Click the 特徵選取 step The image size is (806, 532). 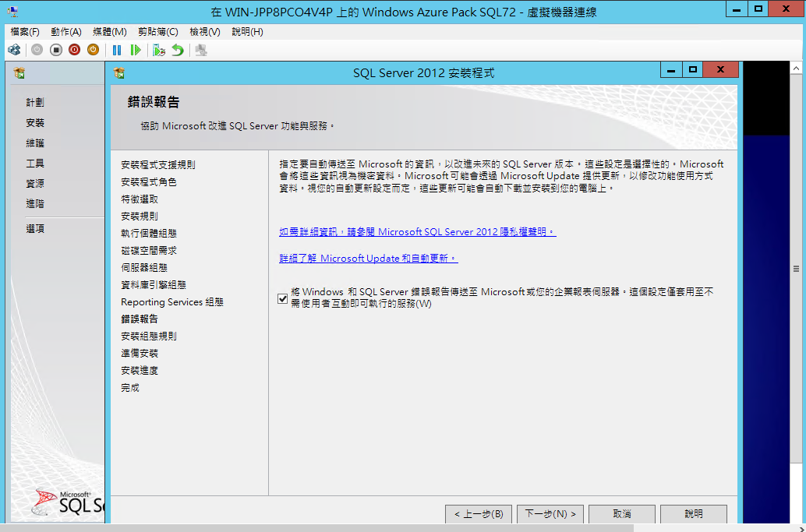140,199
